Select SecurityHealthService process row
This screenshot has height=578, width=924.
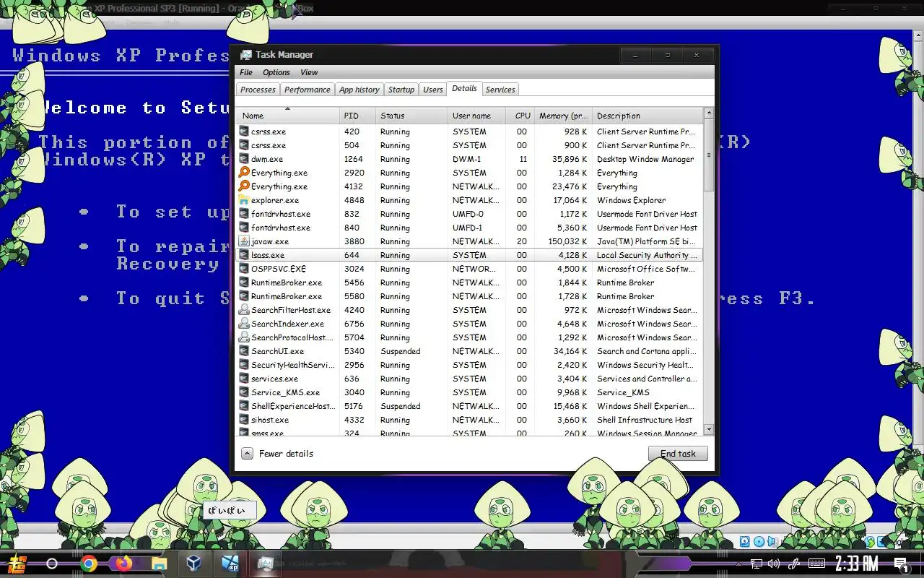(x=469, y=365)
